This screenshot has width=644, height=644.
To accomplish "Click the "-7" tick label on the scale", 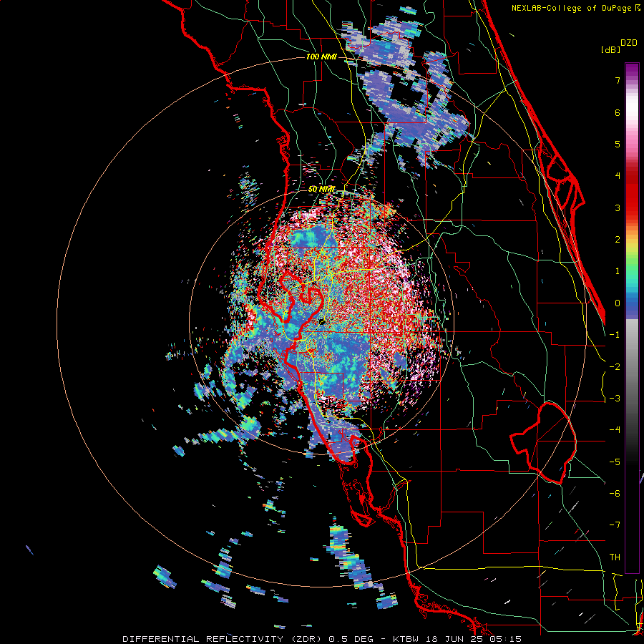I will click(615, 525).
